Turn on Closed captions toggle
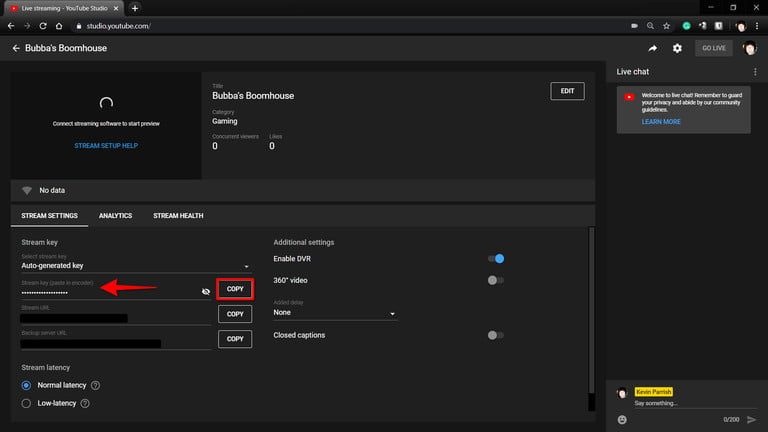Image resolution: width=768 pixels, height=432 pixels. (x=496, y=335)
